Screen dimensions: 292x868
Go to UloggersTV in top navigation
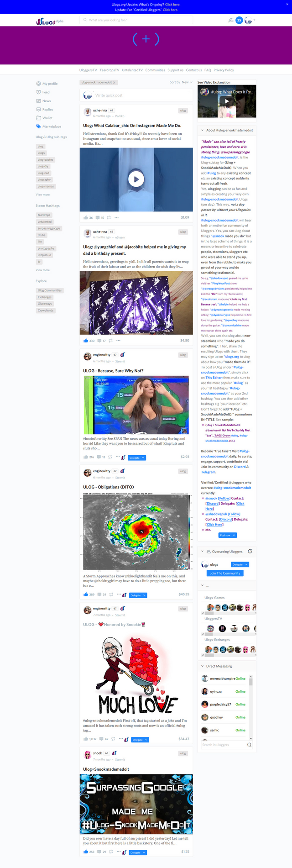(88, 70)
